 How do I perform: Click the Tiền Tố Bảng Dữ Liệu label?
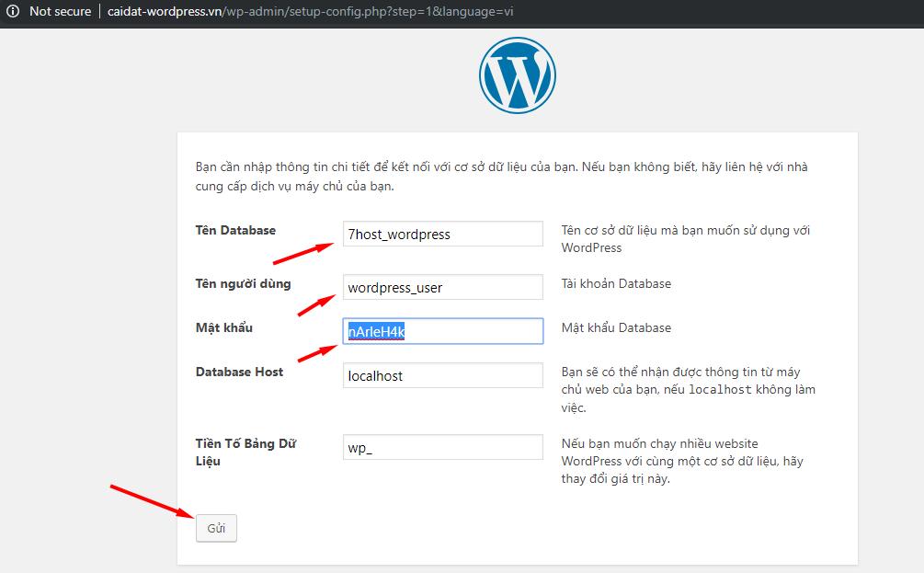tap(245, 453)
